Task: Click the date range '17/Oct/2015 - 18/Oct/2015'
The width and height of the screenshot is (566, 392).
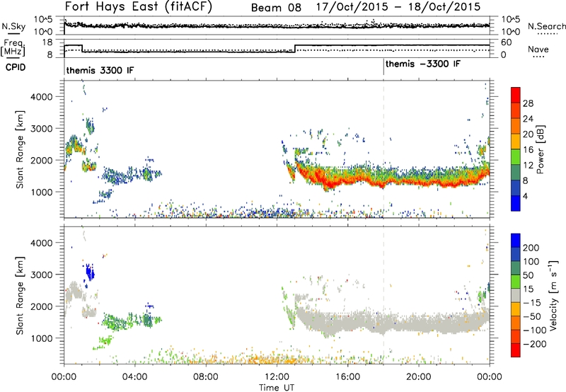Action: coord(398,7)
